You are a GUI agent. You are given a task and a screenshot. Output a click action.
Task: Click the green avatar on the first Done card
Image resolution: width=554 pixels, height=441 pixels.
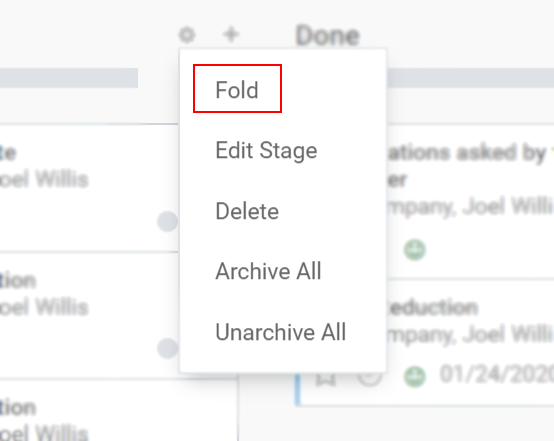pyautogui.click(x=415, y=250)
